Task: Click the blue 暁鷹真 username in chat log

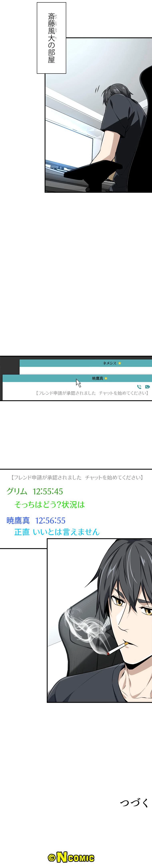Action: click(18, 521)
